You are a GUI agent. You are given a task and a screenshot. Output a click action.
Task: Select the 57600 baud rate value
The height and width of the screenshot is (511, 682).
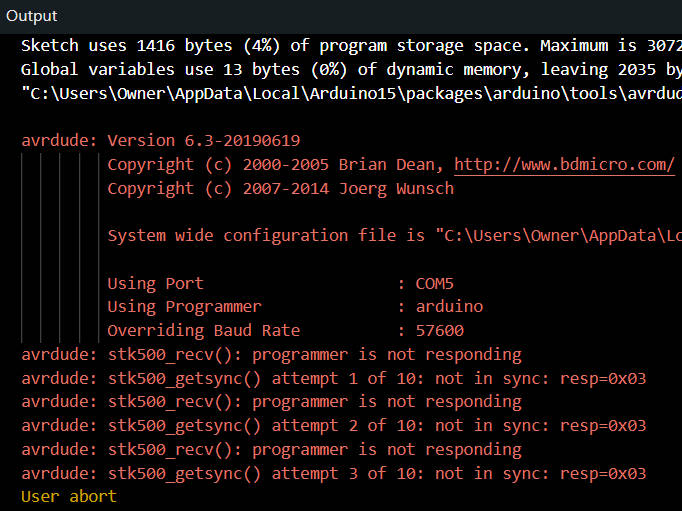coord(439,330)
